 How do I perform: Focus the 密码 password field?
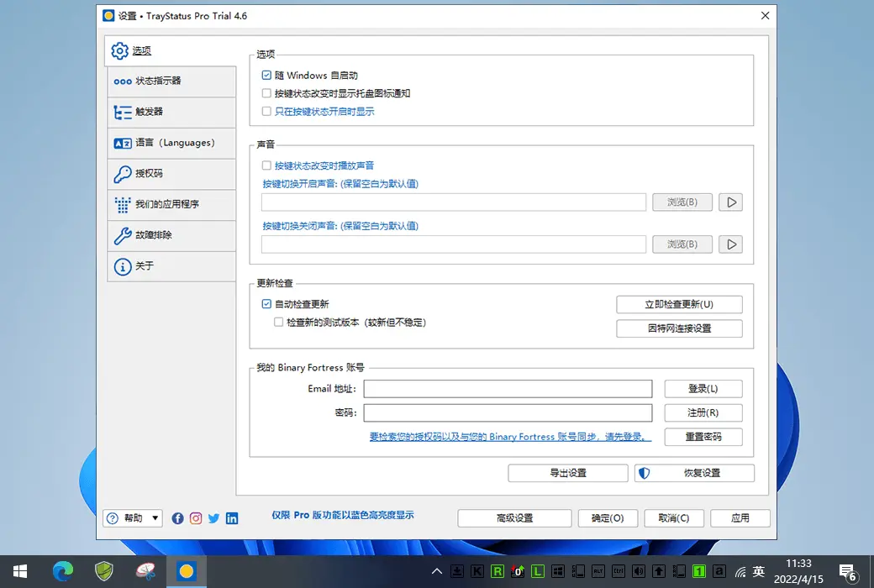[508, 412]
